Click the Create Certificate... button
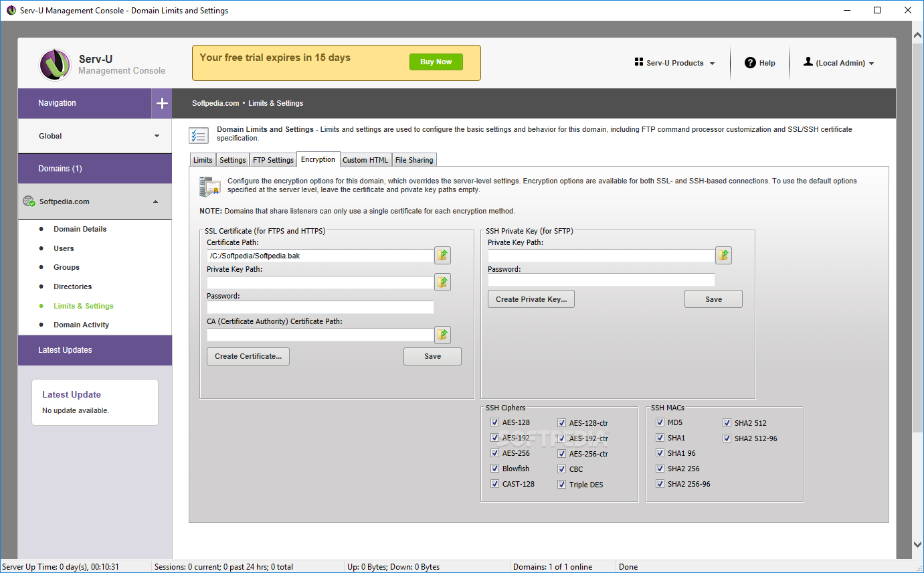Viewport: 924px width, 573px height. (248, 356)
